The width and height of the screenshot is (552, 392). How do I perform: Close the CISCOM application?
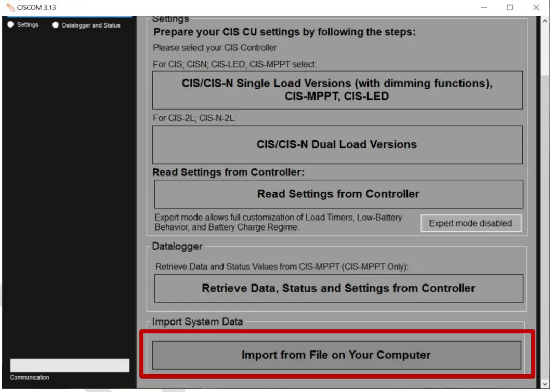[x=536, y=8]
